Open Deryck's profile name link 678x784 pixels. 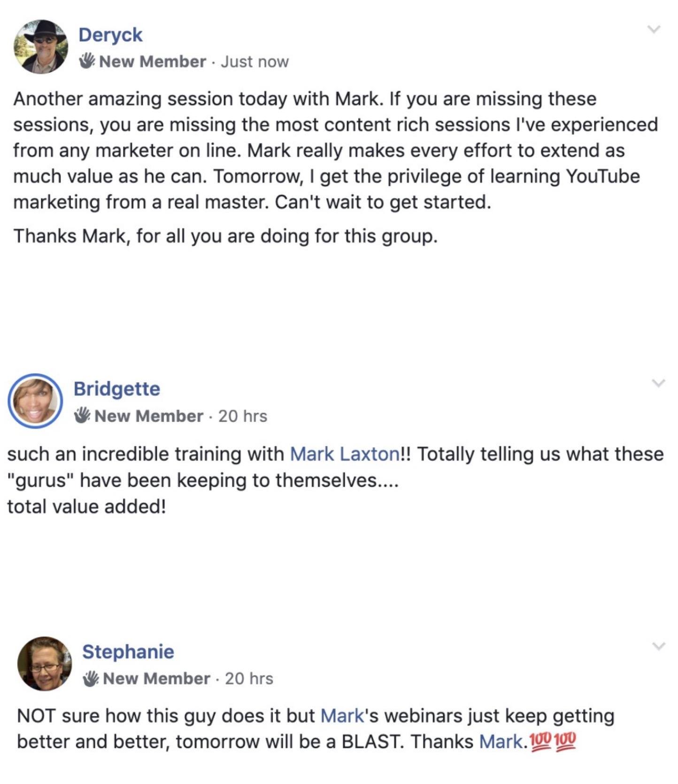tap(110, 35)
